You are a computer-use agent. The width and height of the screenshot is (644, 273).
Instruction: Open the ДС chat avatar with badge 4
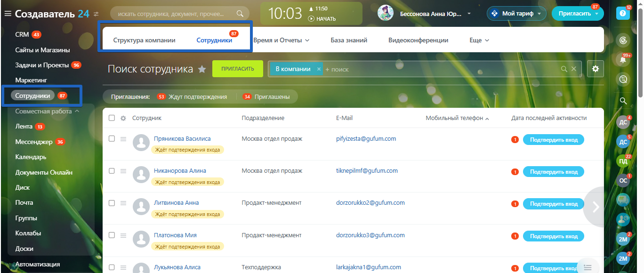click(x=623, y=122)
